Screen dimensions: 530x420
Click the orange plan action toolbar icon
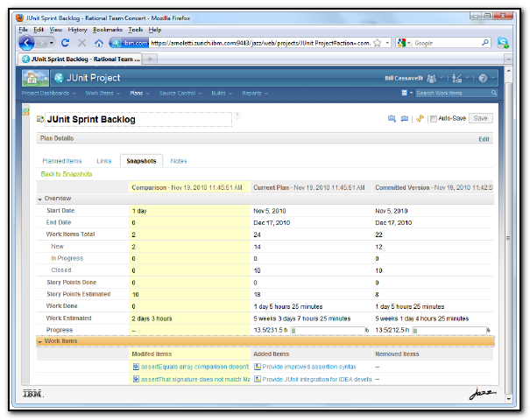pos(420,118)
